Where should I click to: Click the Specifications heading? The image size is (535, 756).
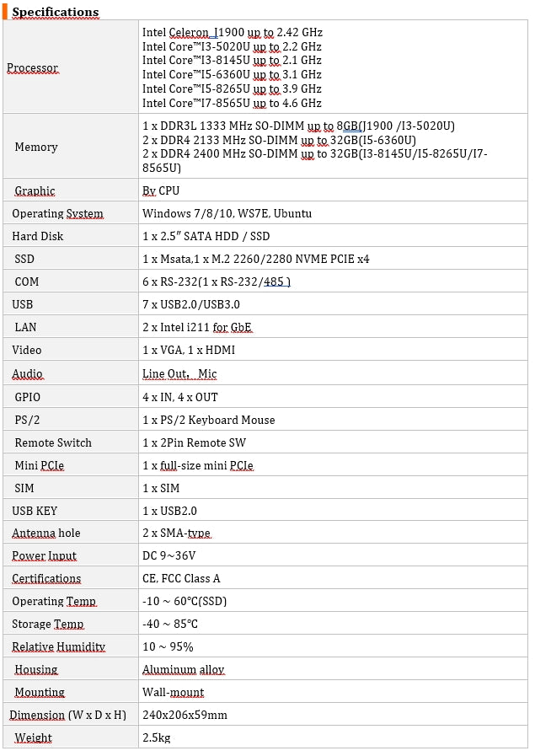(x=55, y=12)
